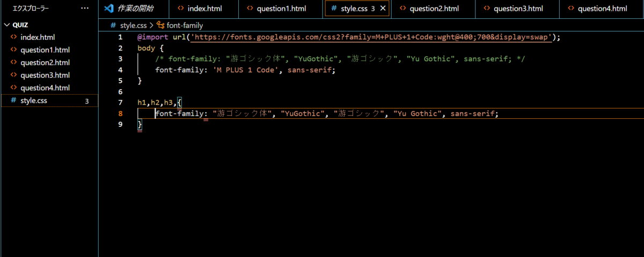
Task: Click the commented font-family line 3
Action: 340,59
